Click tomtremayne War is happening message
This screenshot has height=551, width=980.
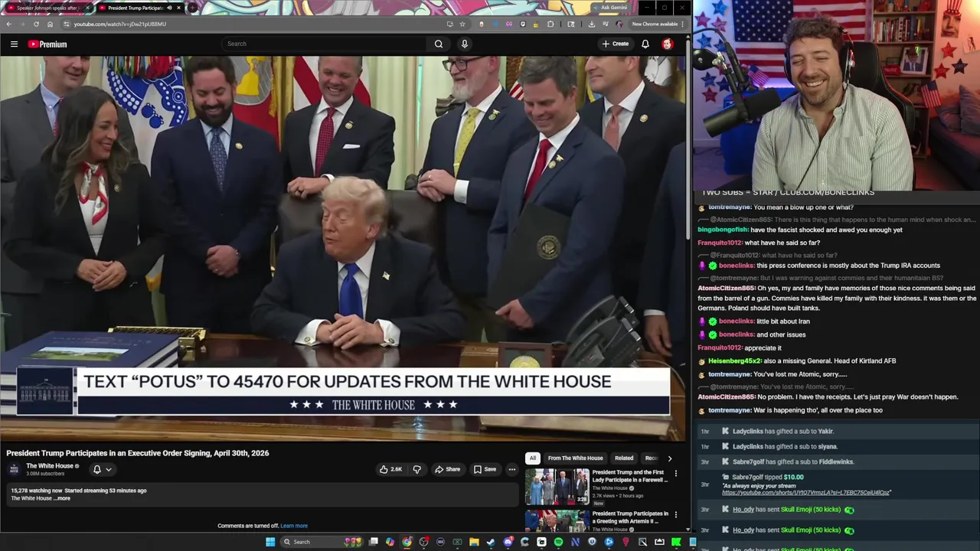click(x=795, y=411)
